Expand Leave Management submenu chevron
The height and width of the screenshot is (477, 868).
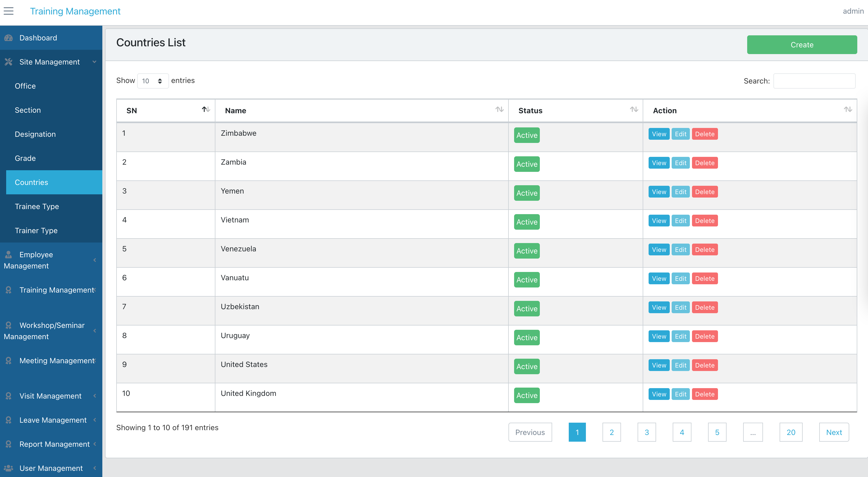(95, 420)
